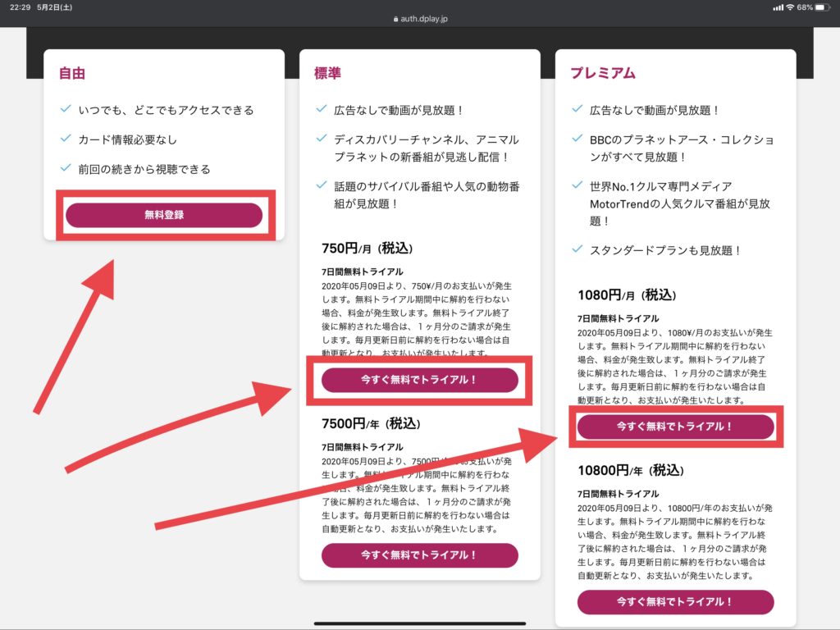Start the free trial under 7500円/年 plan
This screenshot has width=840, height=630.
[419, 555]
